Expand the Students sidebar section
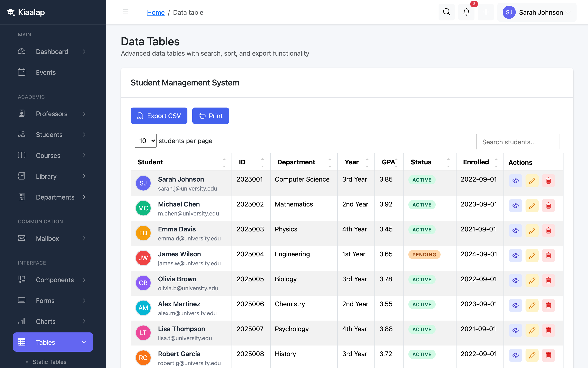Viewport: 588px width, 368px height. point(53,135)
